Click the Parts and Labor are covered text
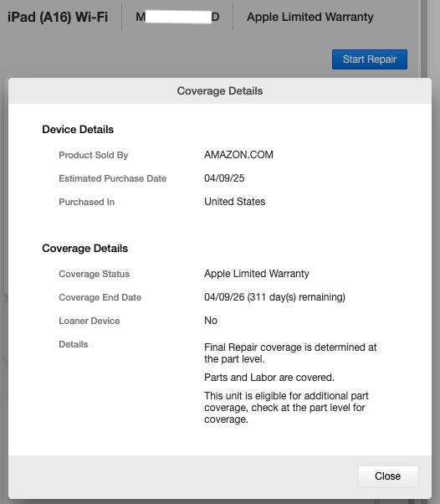The width and height of the screenshot is (440, 504). pos(269,378)
